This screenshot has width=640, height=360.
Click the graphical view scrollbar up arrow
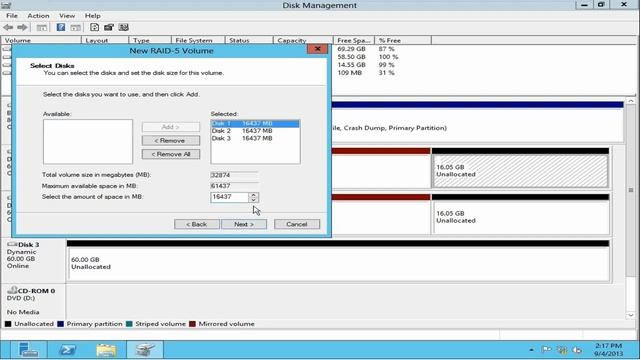[x=631, y=101]
